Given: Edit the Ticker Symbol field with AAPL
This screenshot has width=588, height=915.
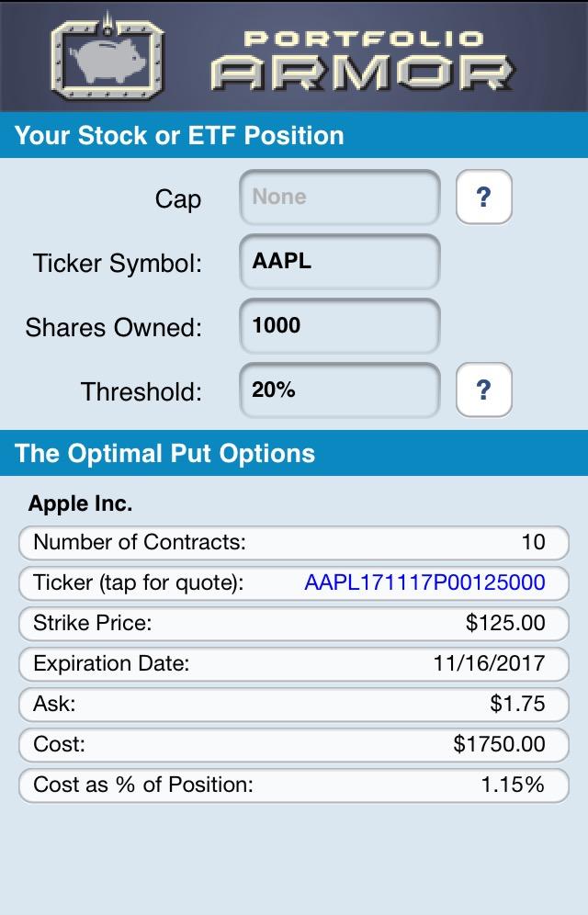Looking at the screenshot, I should (x=340, y=262).
